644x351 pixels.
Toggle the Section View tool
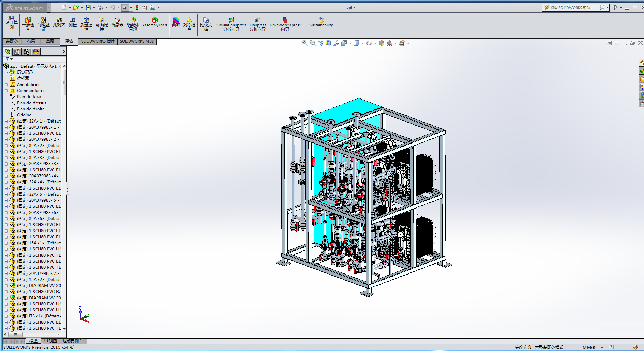click(328, 43)
